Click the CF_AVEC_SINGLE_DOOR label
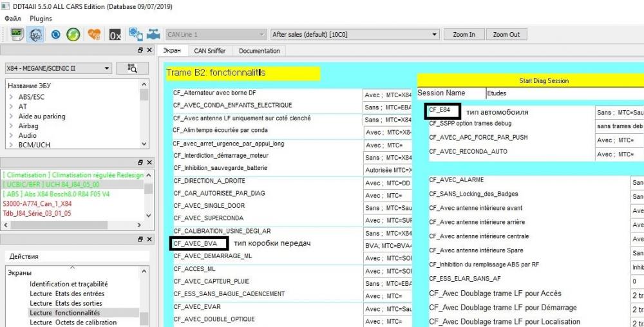The width and height of the screenshot is (644, 327). pyautogui.click(x=209, y=206)
